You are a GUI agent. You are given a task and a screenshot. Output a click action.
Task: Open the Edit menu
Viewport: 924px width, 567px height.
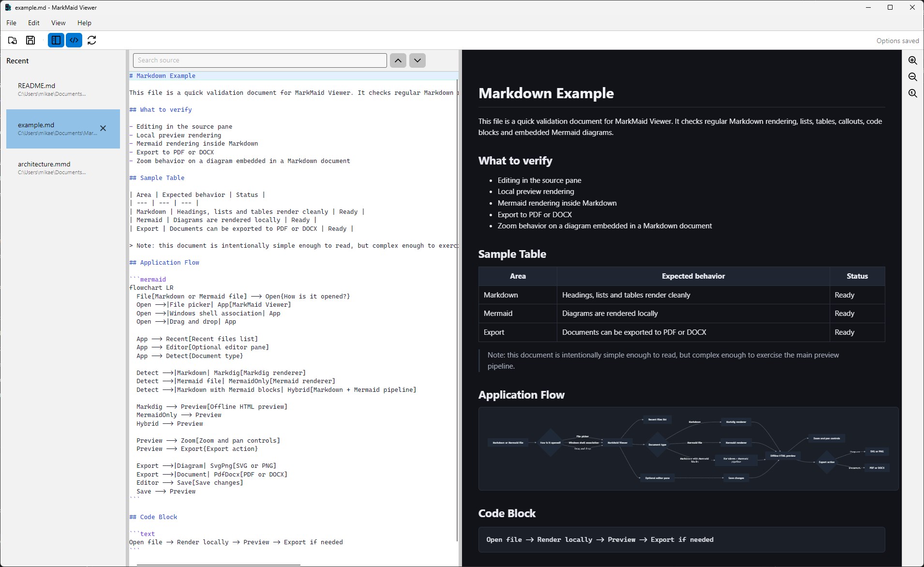pos(34,23)
